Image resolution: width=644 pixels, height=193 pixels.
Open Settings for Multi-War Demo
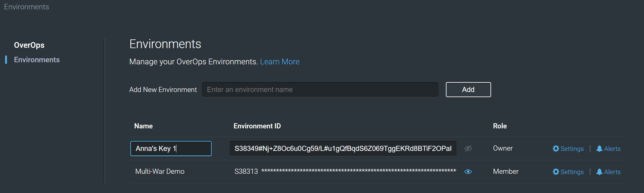(568, 172)
